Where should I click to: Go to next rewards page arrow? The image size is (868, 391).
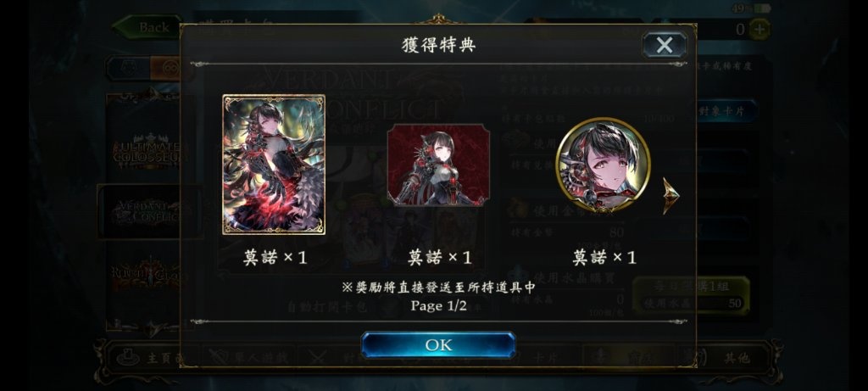pos(671,195)
